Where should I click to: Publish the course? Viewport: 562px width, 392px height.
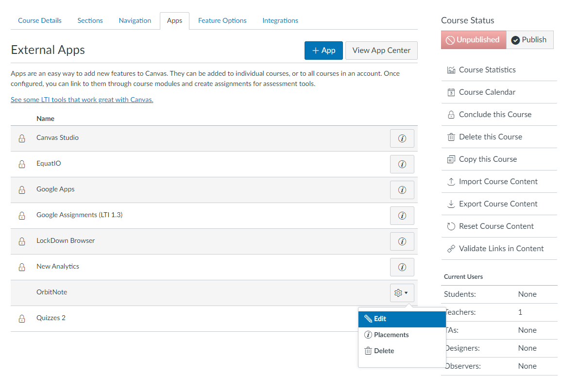tap(529, 40)
